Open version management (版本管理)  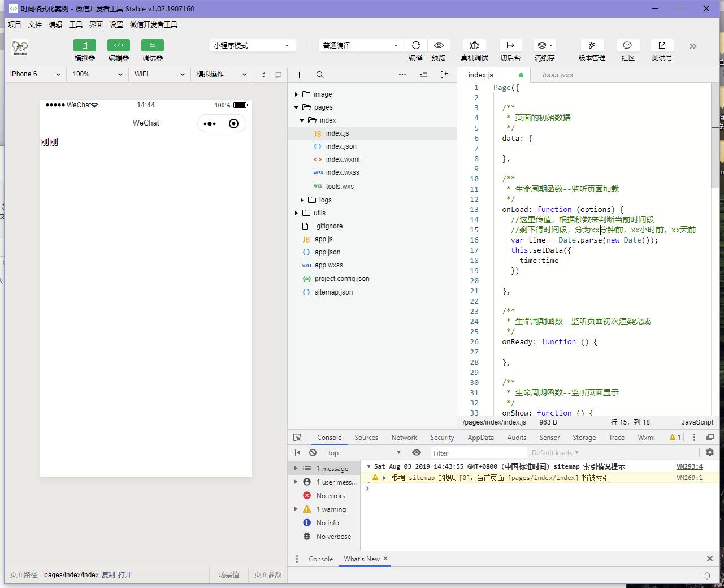point(592,46)
